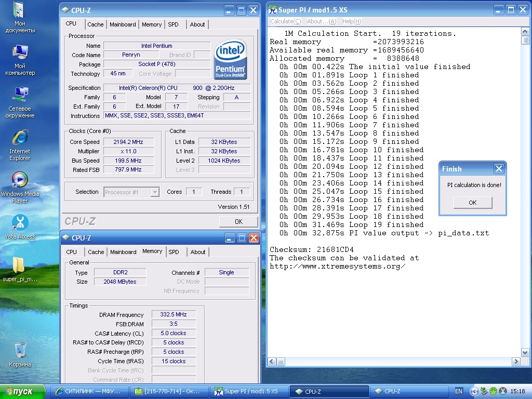The height and width of the screenshot is (399, 532).
Task: Click Specification field Intel(R) Celeron(R) CPU
Action: pyautogui.click(x=177, y=88)
